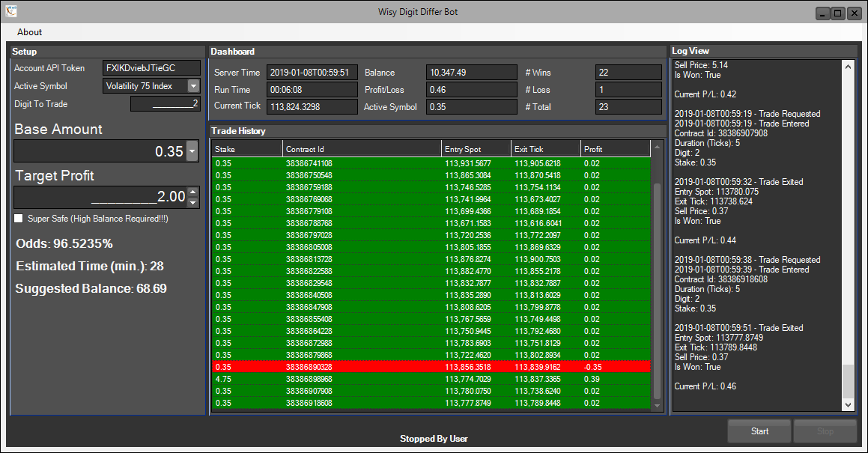Screen dimensions: 868x453
Task: Click Exit Tick value 113,673.4027
Action: point(538,199)
